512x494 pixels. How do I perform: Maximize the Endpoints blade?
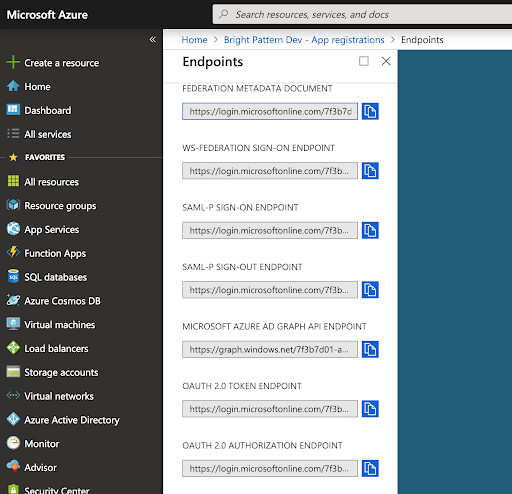click(x=364, y=61)
